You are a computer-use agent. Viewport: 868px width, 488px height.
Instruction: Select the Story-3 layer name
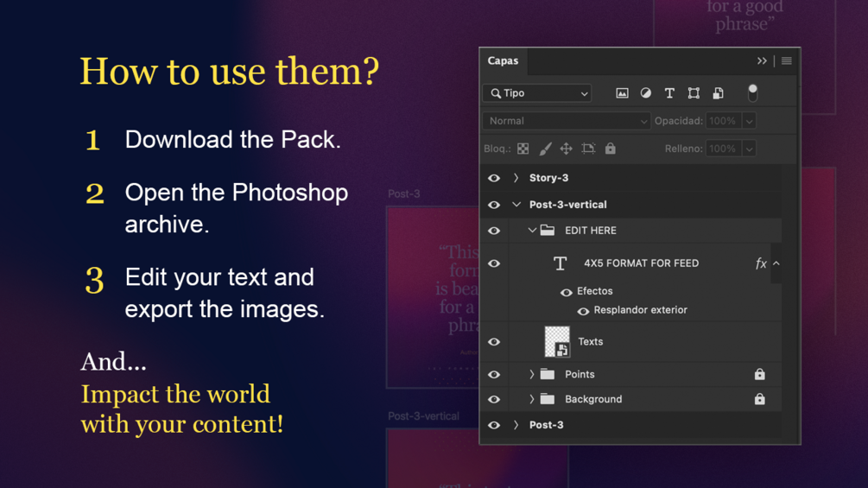tap(548, 178)
